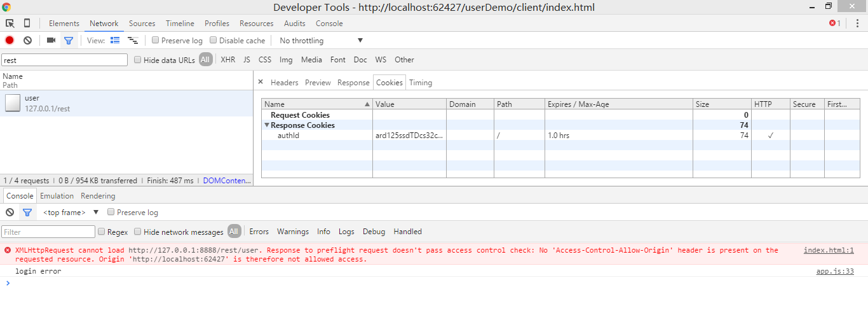The width and height of the screenshot is (868, 315).
Task: Close the request details pane
Action: [261, 82]
